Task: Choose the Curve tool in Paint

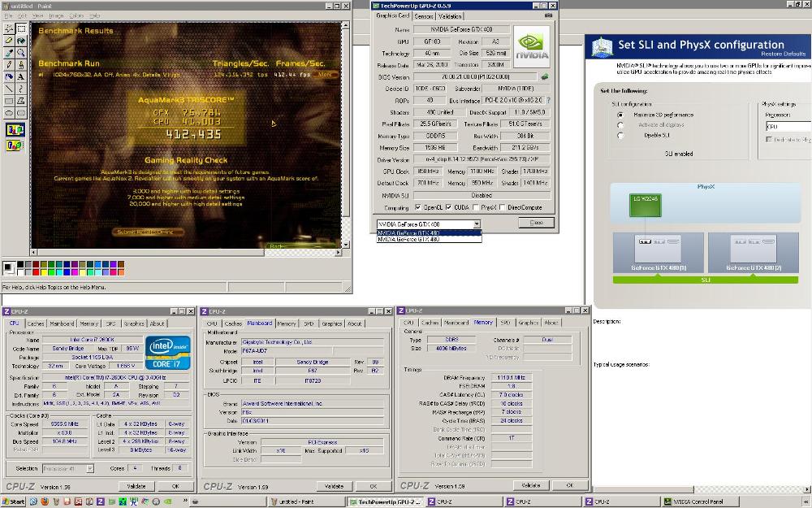Action: 21,88
